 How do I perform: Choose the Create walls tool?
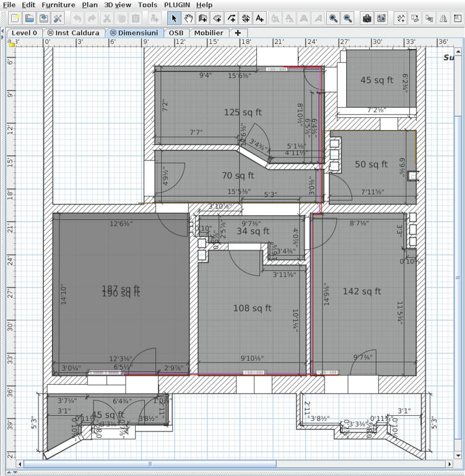202,19
